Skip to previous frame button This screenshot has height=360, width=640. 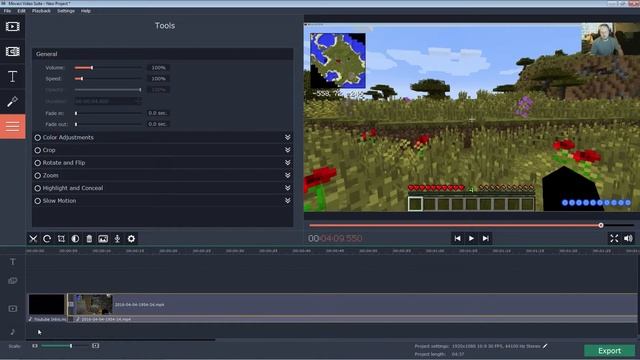coord(457,238)
